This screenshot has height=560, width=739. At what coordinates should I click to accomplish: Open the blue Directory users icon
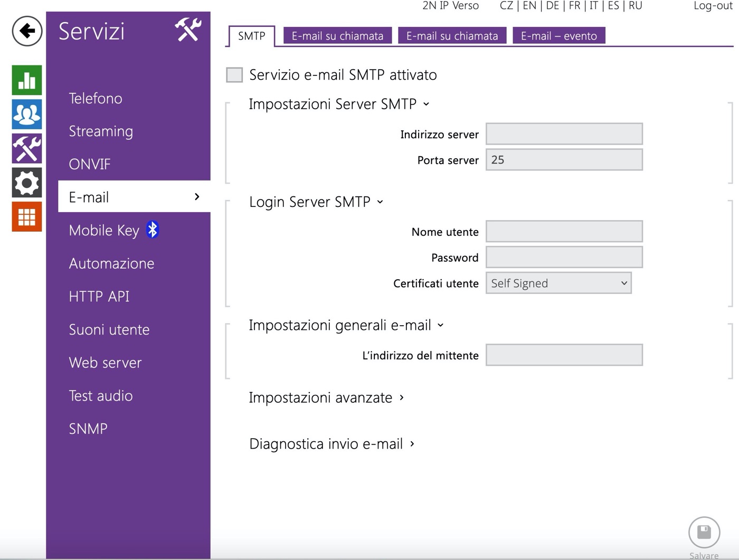point(27,114)
